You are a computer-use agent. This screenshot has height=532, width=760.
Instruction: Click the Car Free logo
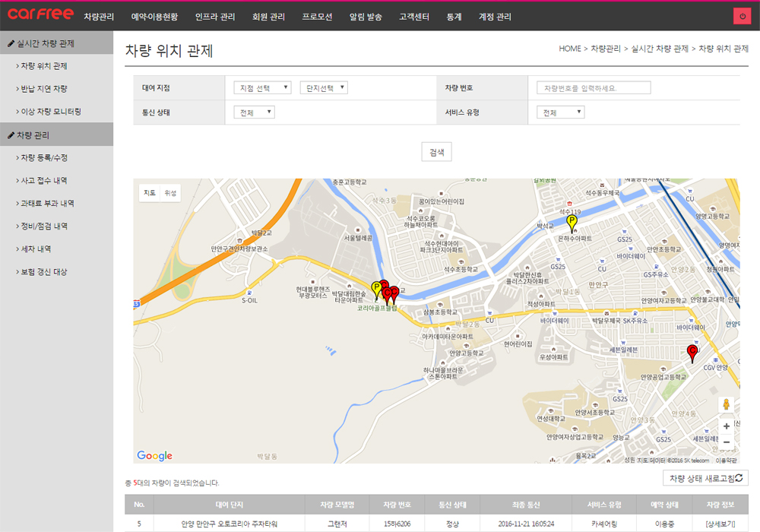click(41, 14)
